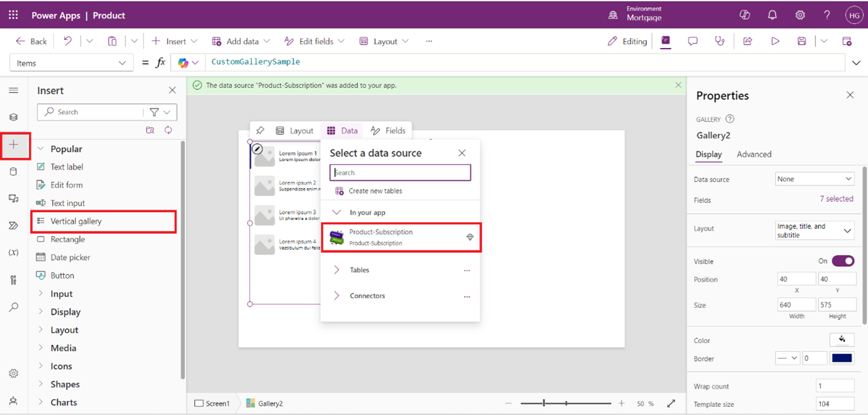Save the app using the save icon
The width and height of the screenshot is (868, 415).
pyautogui.click(x=801, y=41)
